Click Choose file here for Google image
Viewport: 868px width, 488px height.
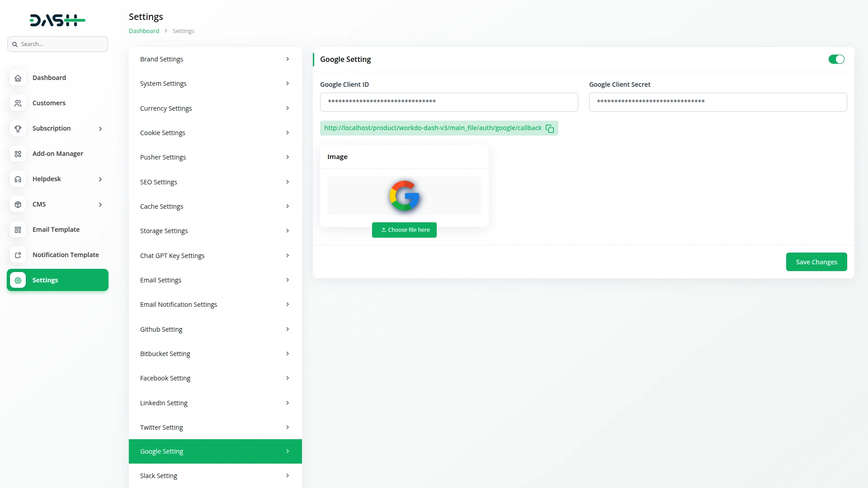(404, 230)
